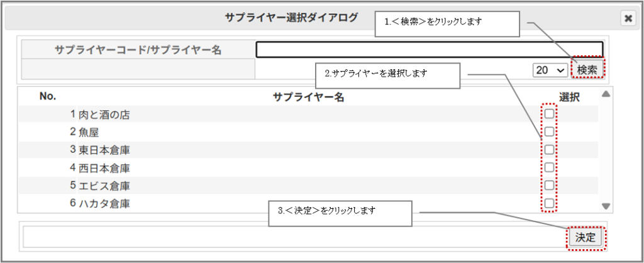Tick the 東日本倉庫 checkbox

click(549, 150)
